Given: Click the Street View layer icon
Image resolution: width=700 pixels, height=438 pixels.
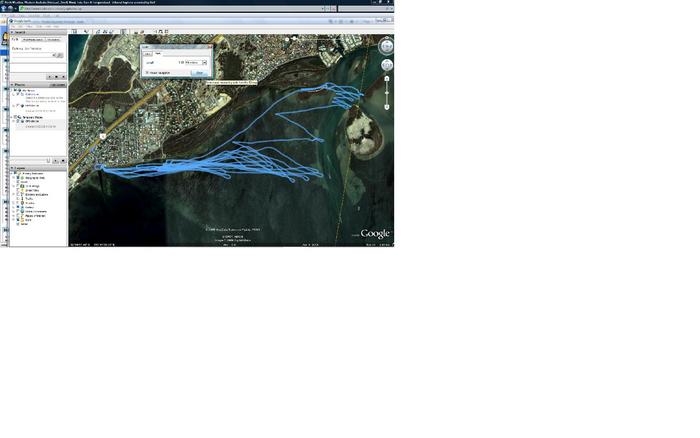Looking at the screenshot, I should pyautogui.click(x=22, y=190).
